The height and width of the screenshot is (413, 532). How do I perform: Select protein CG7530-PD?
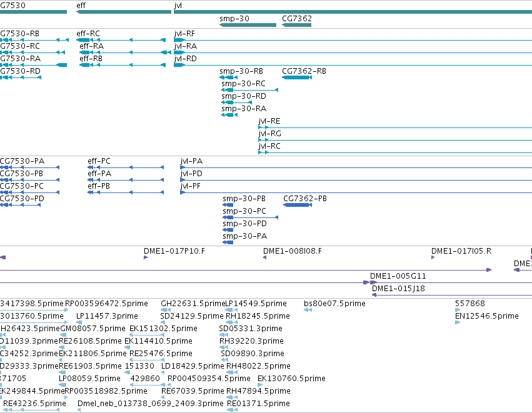(21, 205)
